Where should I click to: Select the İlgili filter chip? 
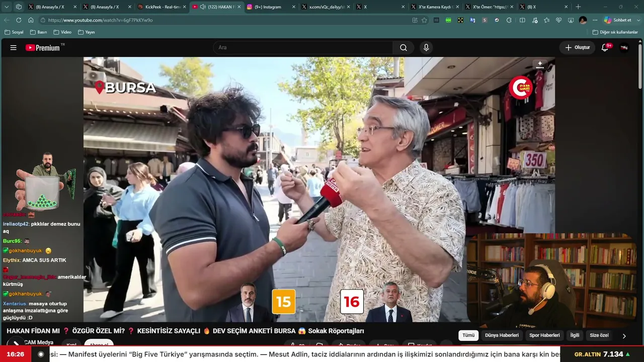tap(575, 335)
